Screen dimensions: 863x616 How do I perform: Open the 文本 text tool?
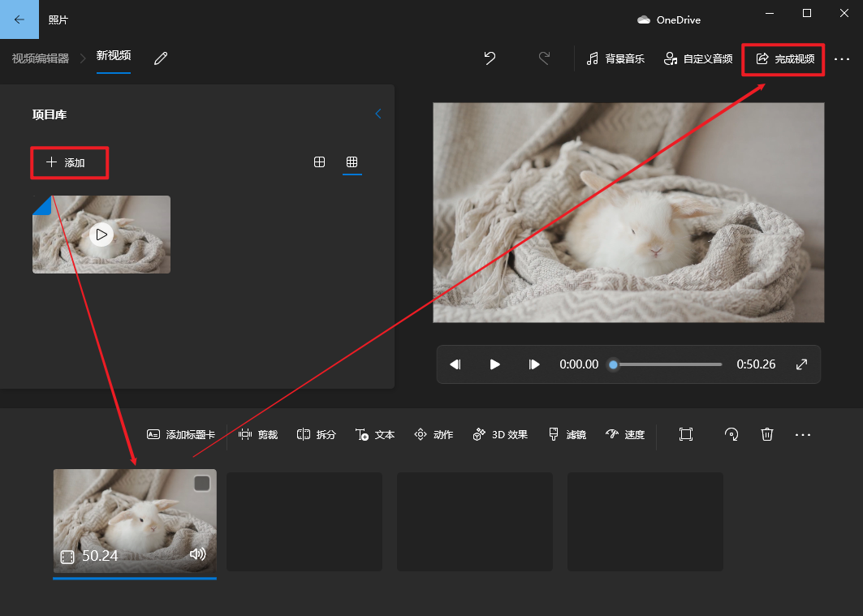[375, 434]
